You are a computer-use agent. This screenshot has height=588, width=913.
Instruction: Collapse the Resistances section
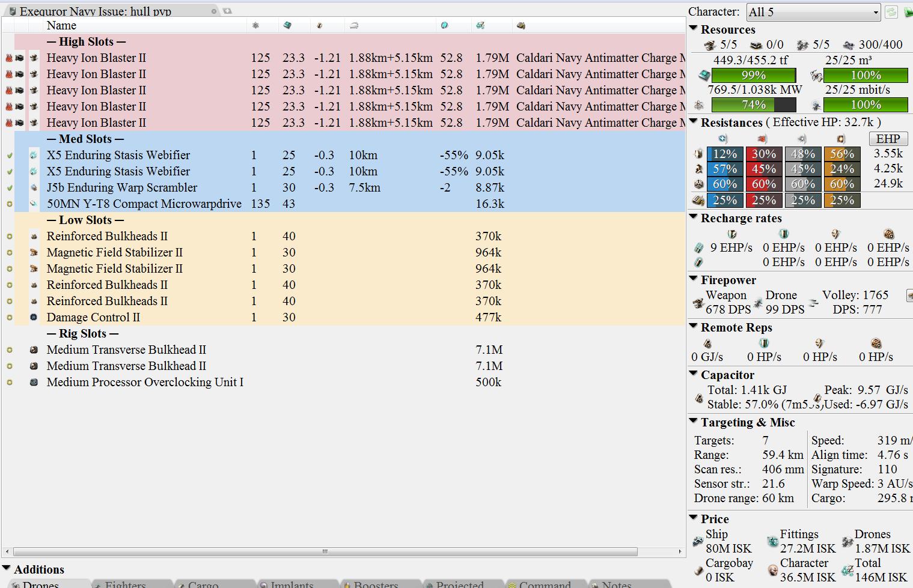693,121
